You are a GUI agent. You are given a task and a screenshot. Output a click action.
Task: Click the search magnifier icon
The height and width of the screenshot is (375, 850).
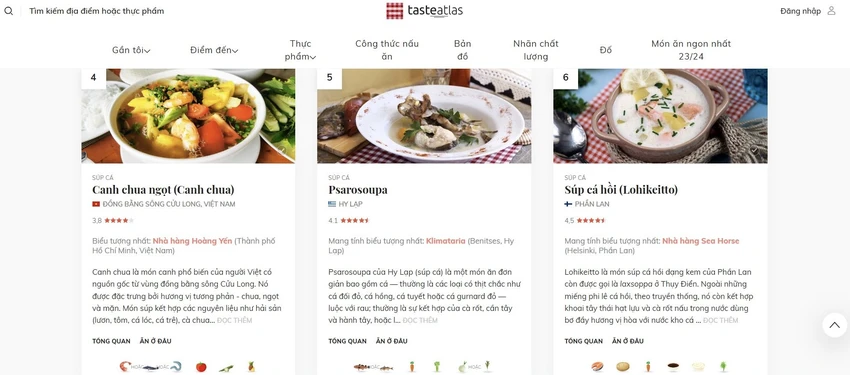click(x=9, y=11)
